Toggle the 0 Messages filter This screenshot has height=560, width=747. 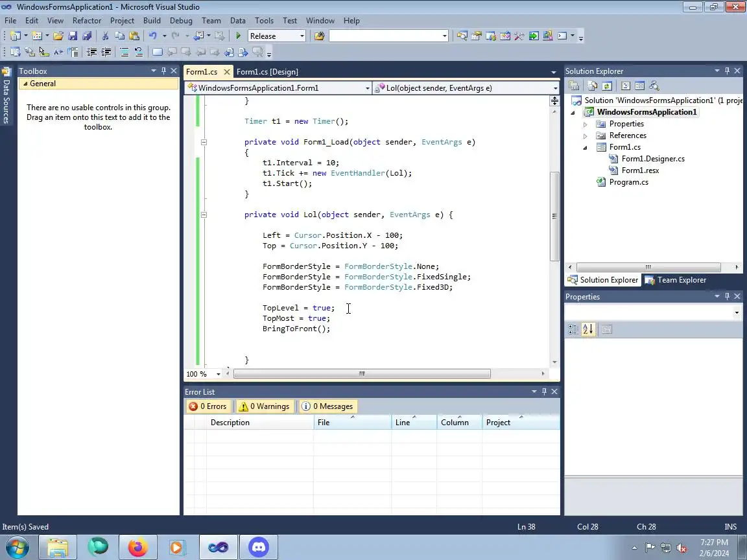pyautogui.click(x=327, y=406)
